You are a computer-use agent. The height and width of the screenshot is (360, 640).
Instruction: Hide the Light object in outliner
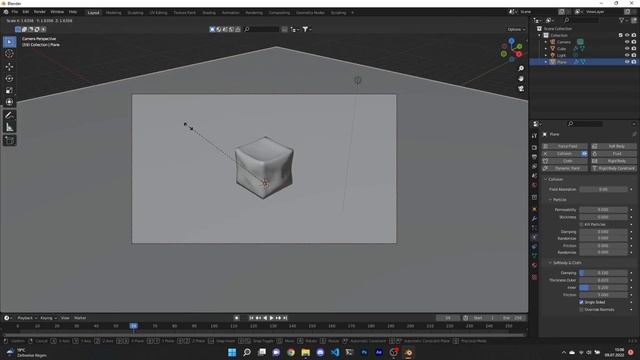(x=627, y=55)
